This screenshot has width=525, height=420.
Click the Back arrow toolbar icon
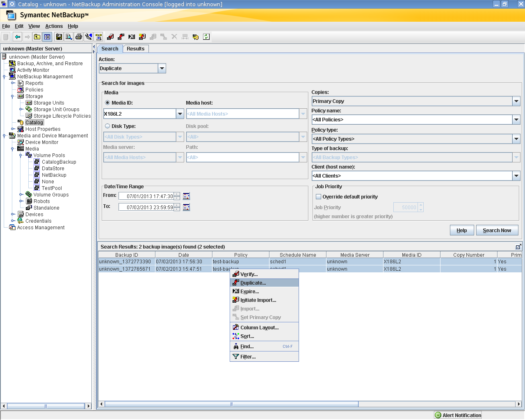pyautogui.click(x=17, y=37)
